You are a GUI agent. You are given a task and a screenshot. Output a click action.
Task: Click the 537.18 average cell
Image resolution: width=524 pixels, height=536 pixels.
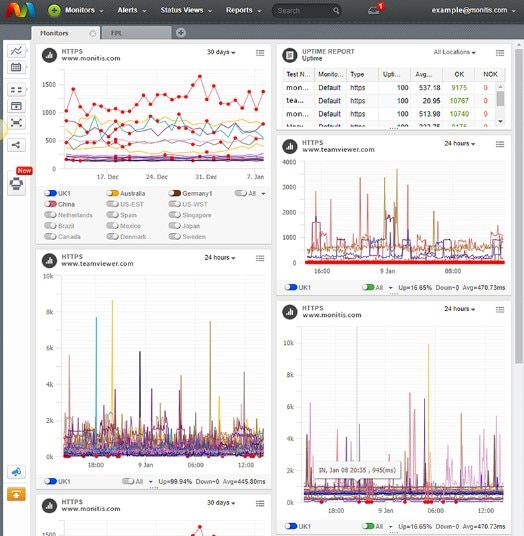click(x=429, y=88)
